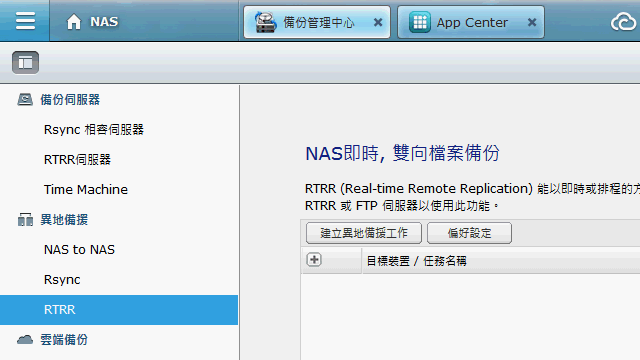
Task: Open the main hamburger menu
Action: tap(25, 21)
